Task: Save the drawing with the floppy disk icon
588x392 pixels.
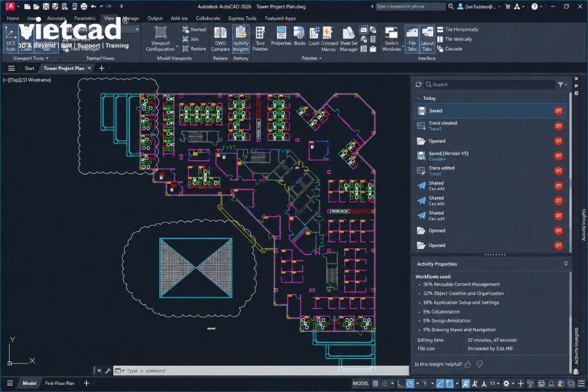Action: [46, 7]
